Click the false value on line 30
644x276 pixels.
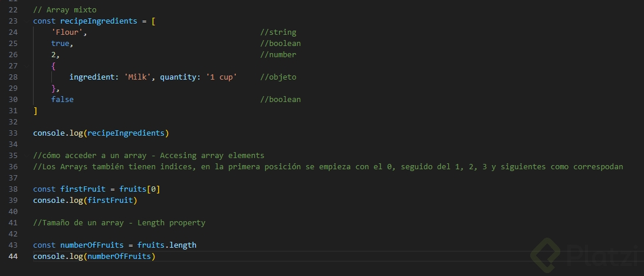pos(63,100)
